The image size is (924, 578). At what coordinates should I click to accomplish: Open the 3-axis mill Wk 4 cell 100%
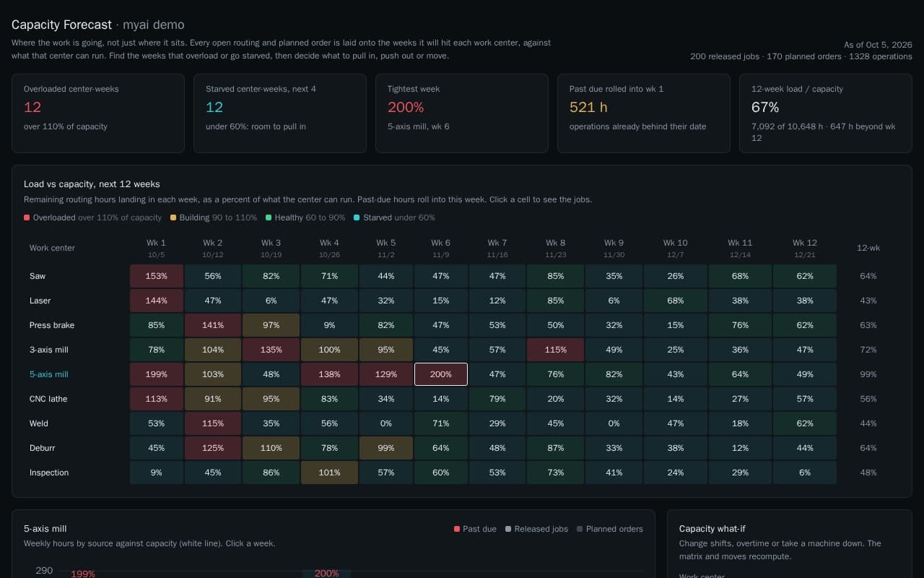pos(329,350)
